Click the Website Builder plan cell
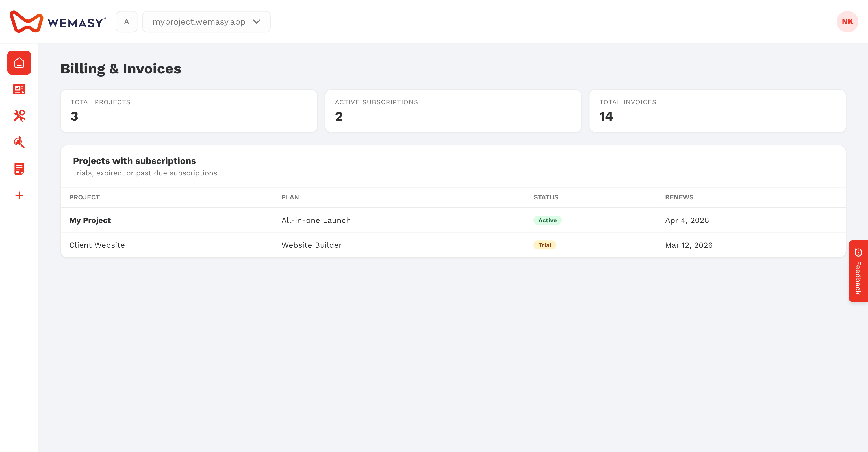Image resolution: width=868 pixels, height=452 pixels. [312, 245]
